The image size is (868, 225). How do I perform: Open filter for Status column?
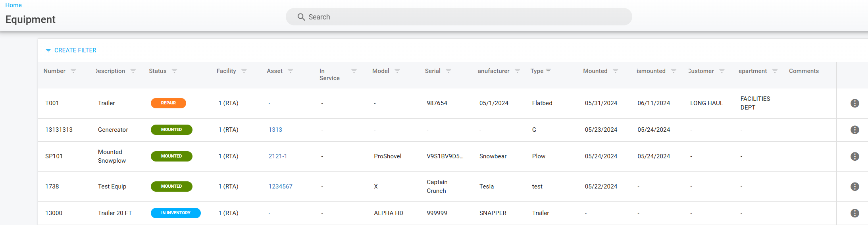174,71
